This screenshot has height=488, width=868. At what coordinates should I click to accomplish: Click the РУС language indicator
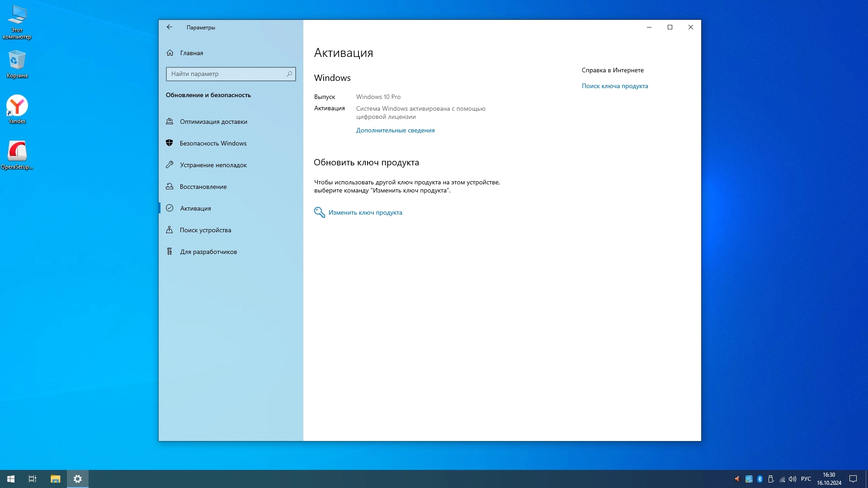(x=806, y=479)
